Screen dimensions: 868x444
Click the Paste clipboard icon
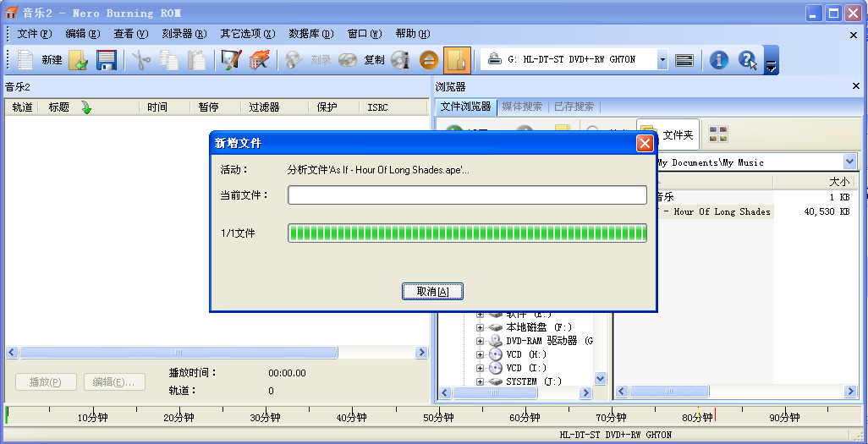(196, 60)
